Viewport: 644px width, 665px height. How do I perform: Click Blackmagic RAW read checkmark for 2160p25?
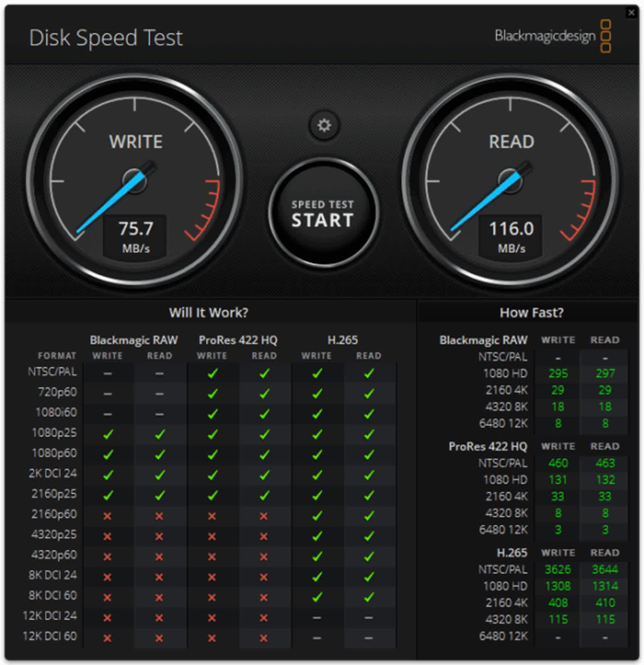pyautogui.click(x=160, y=496)
